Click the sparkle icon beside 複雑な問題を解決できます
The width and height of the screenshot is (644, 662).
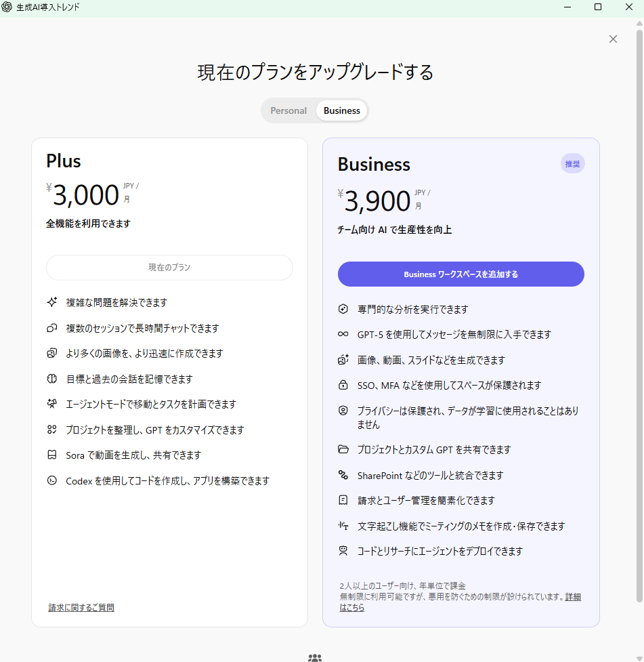(51, 303)
